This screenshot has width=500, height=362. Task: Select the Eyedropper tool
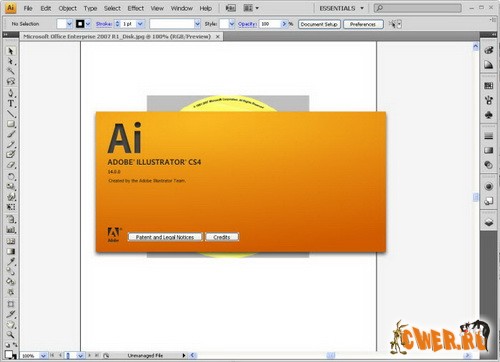pos(11,262)
